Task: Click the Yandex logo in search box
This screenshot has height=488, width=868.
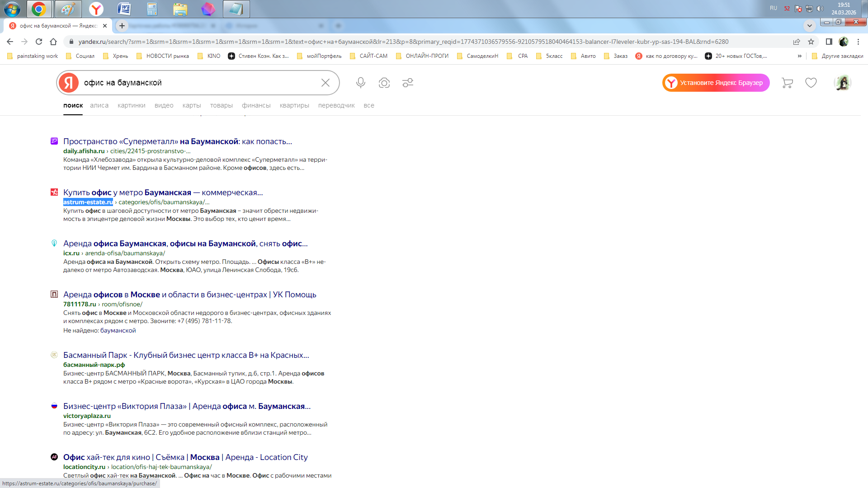Action: click(69, 83)
